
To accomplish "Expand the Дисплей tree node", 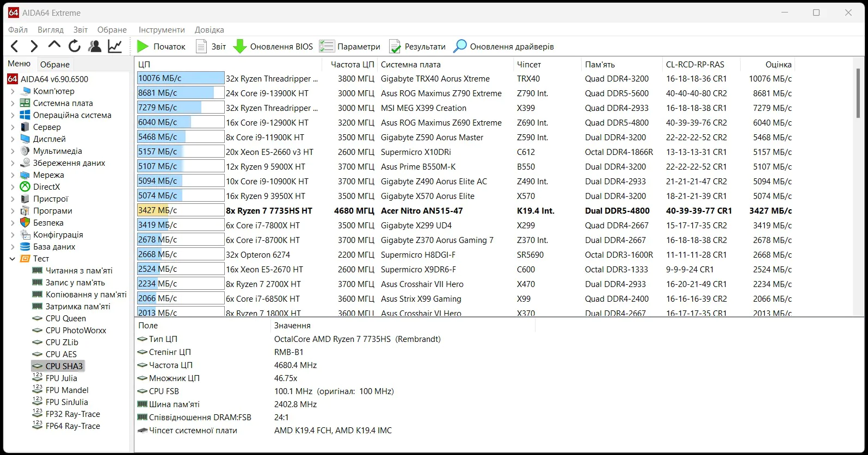I will pos(13,139).
